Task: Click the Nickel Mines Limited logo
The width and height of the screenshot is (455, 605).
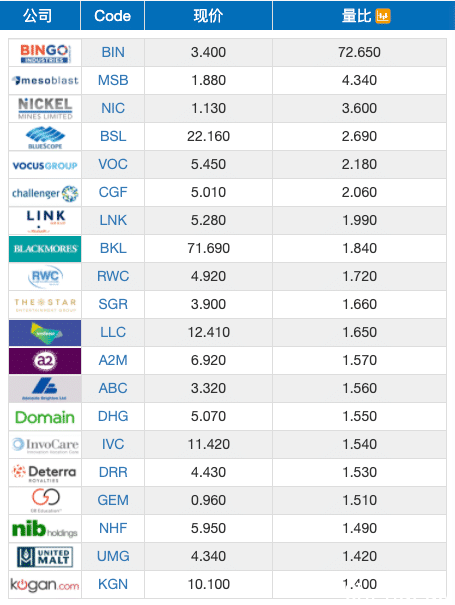Action: coord(45,108)
